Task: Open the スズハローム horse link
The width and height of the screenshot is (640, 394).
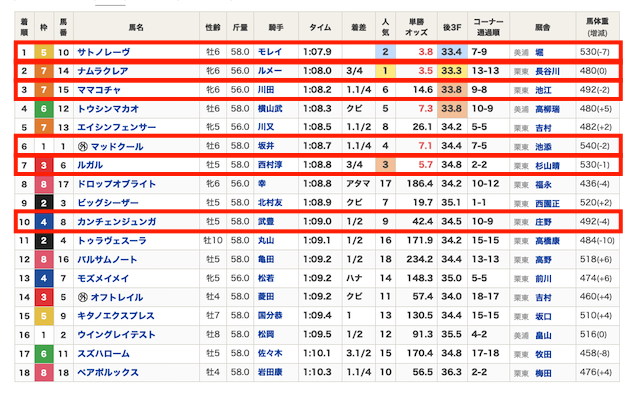Action: (x=104, y=354)
